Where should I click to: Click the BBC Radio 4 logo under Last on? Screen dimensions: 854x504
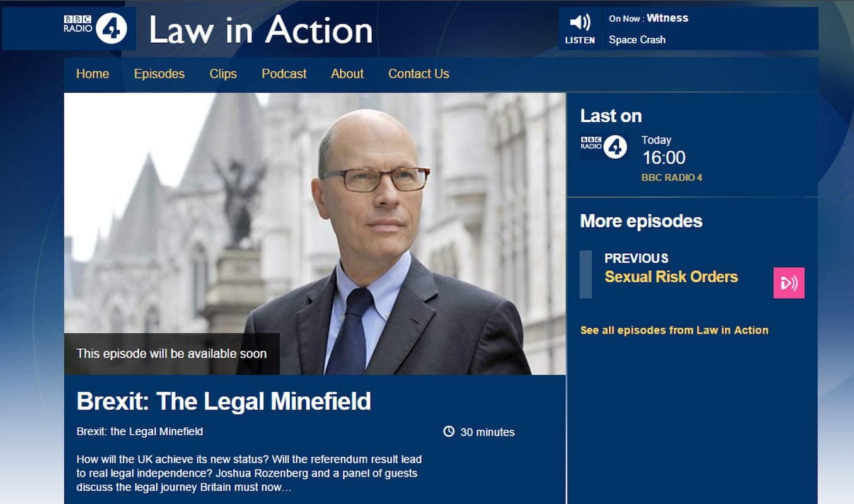(x=603, y=147)
